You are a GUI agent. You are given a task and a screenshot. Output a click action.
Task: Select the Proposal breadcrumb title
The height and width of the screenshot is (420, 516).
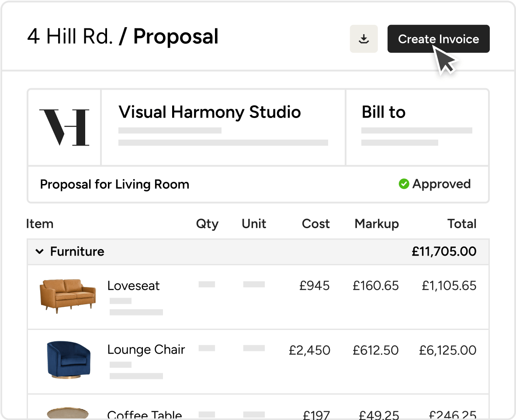(x=176, y=37)
